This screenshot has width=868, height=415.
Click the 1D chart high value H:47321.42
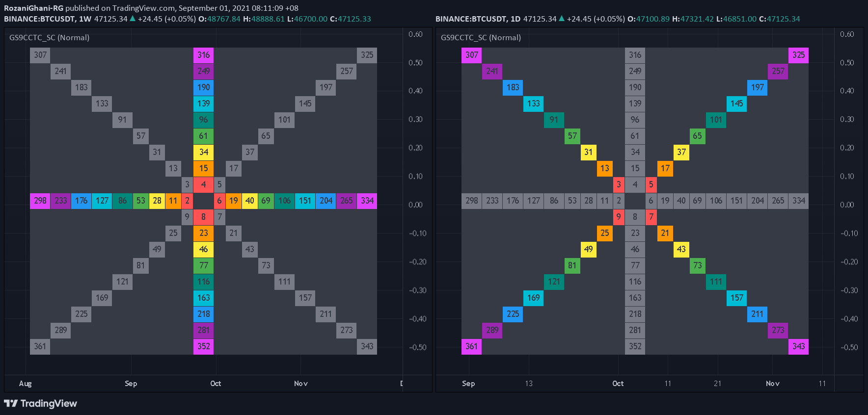[x=693, y=19]
